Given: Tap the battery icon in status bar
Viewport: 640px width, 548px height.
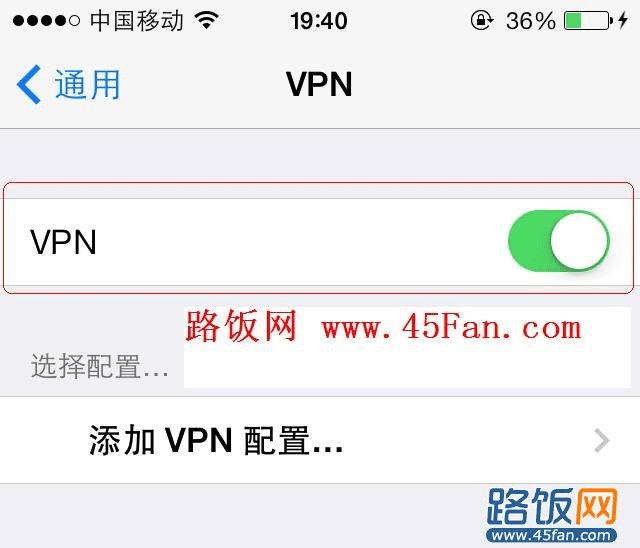Looking at the screenshot, I should 589,20.
